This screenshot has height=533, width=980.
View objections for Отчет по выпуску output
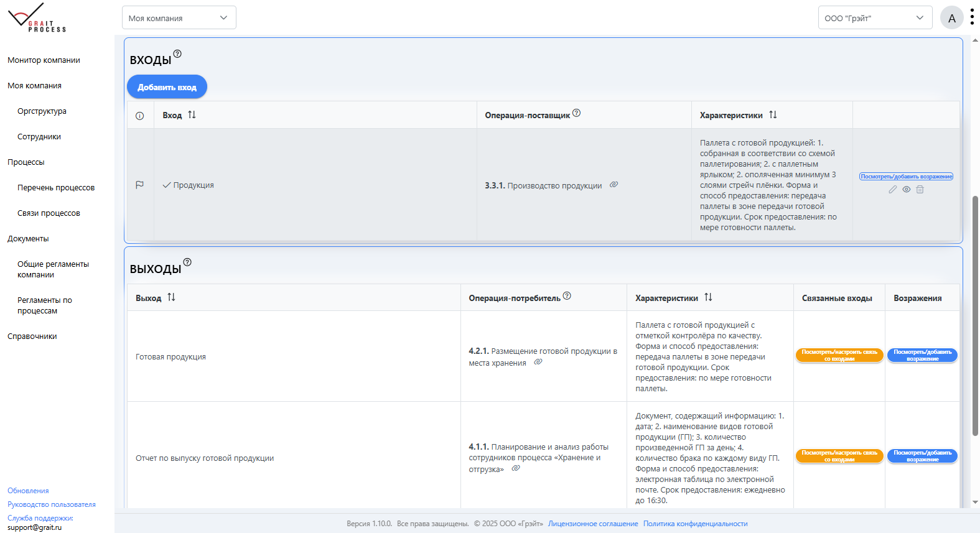pos(922,456)
